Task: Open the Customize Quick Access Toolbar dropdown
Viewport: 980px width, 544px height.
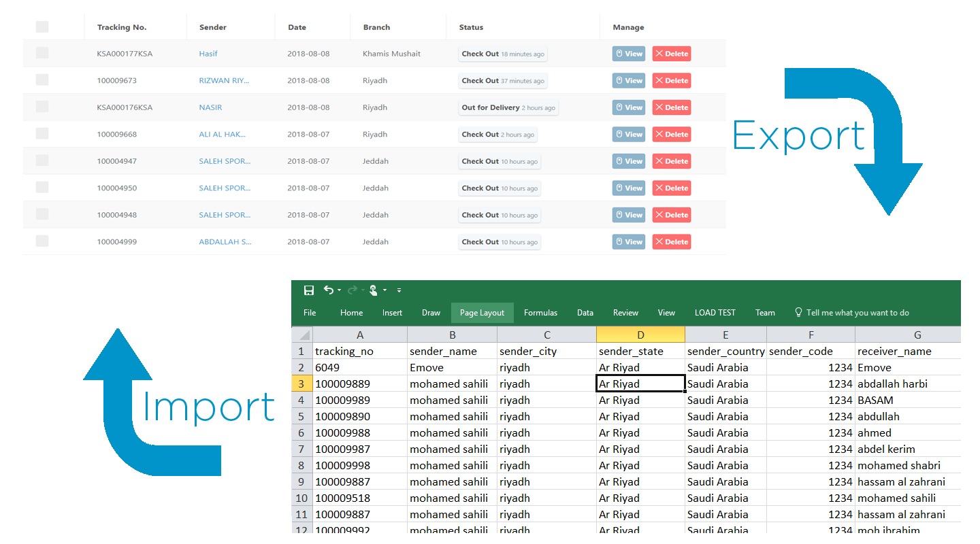Action: pos(399,290)
